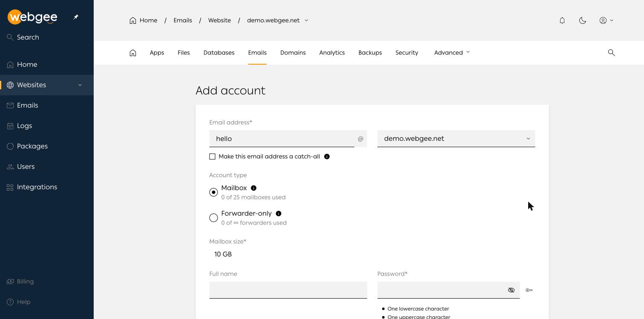Expand the Advanced tab dropdown
Screen dimensions: 644x319
click(452, 53)
